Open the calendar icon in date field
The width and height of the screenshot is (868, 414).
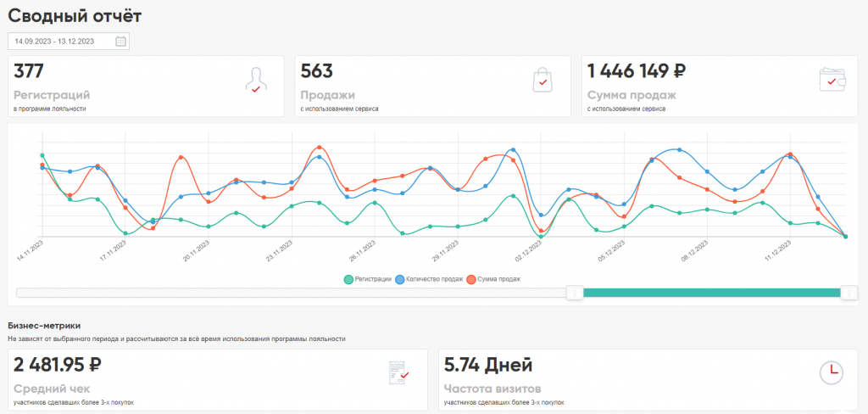coord(120,41)
